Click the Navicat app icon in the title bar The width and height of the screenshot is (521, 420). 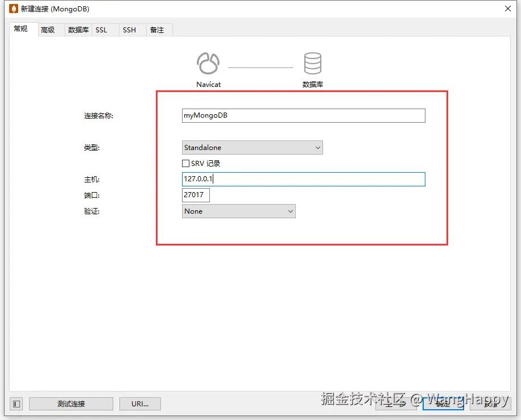click(x=13, y=9)
